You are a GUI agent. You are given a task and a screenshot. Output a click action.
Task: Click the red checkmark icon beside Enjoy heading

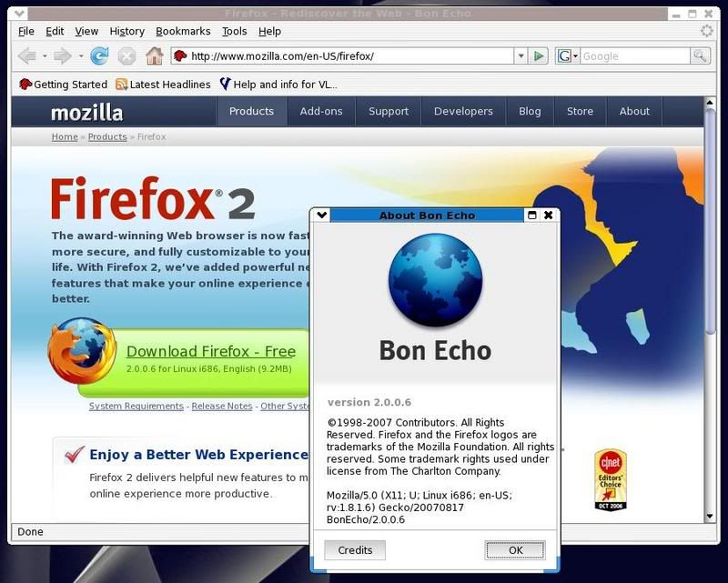click(x=75, y=455)
